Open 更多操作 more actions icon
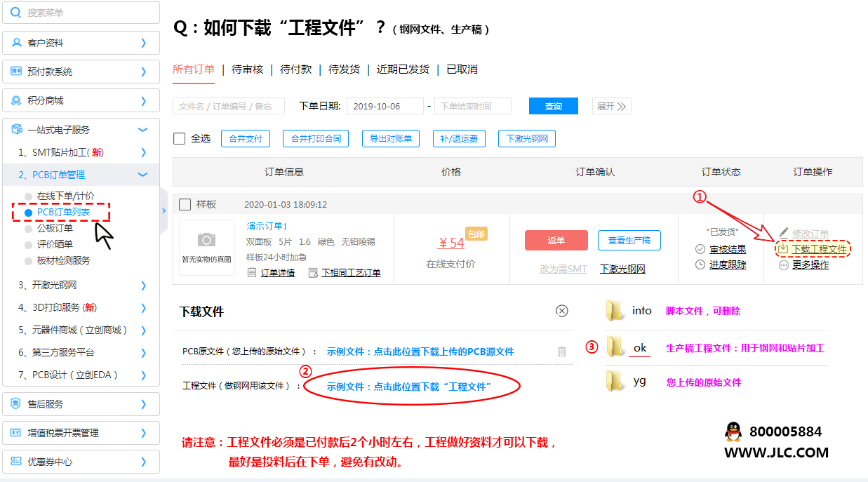Screen dimensions: 868x482 pos(784,265)
